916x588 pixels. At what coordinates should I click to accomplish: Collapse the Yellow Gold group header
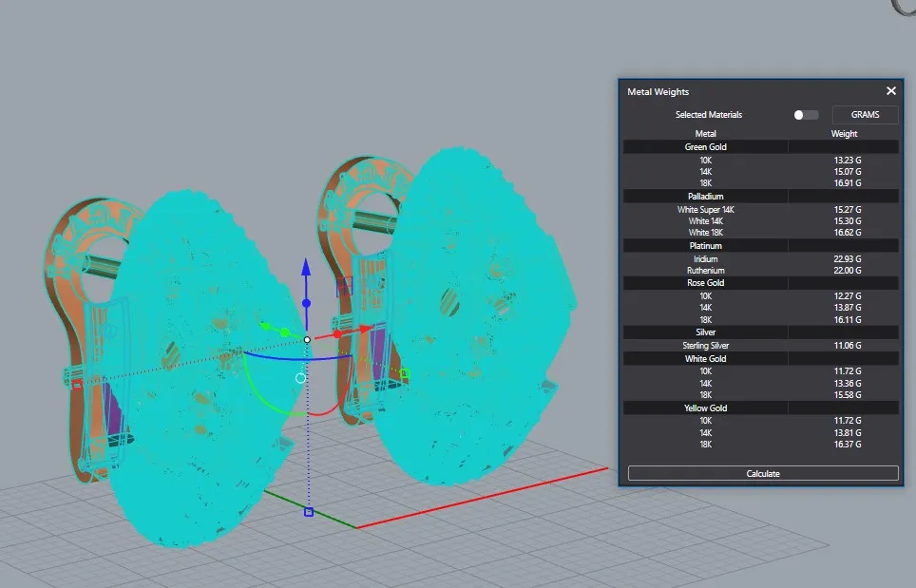[x=706, y=408]
